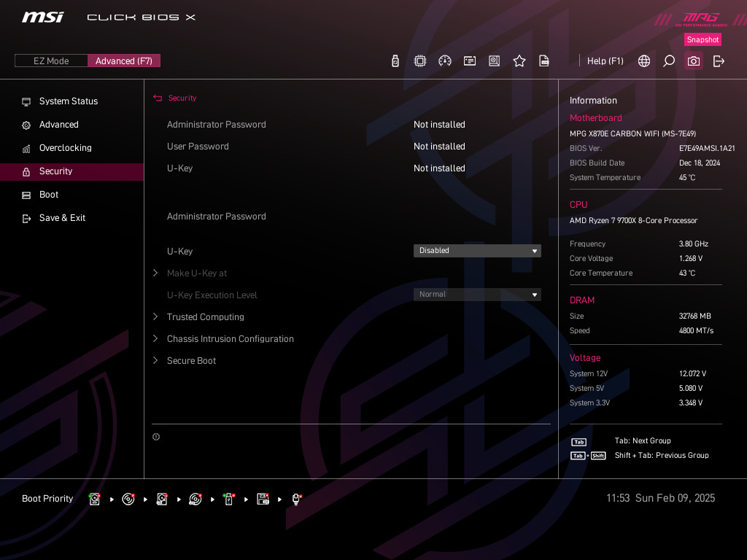Viewport: 747px width, 560px height.
Task: Click the Security back arrow link
Action: [x=175, y=98]
